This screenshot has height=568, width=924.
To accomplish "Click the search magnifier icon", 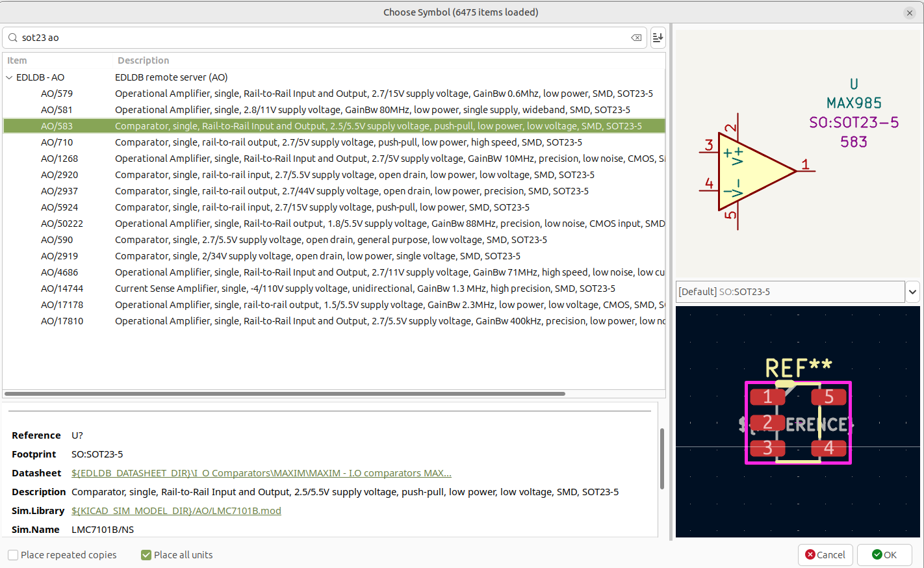I will pyautogui.click(x=13, y=38).
